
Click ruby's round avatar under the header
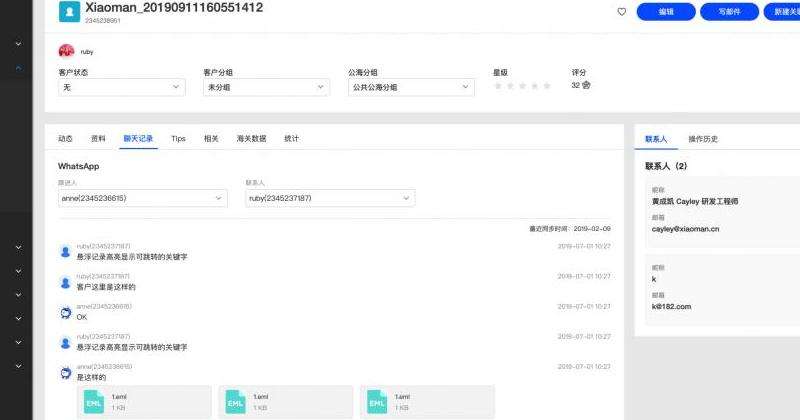(66, 51)
